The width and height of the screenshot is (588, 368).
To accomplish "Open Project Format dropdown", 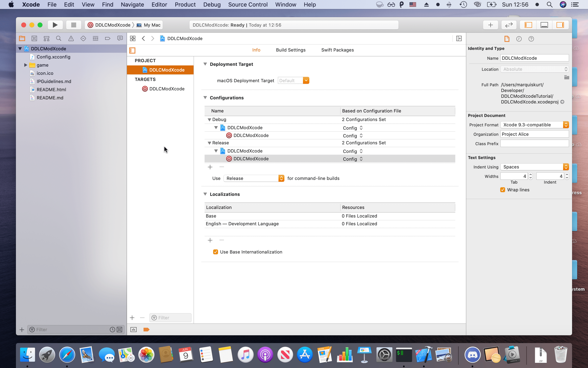I will click(535, 125).
